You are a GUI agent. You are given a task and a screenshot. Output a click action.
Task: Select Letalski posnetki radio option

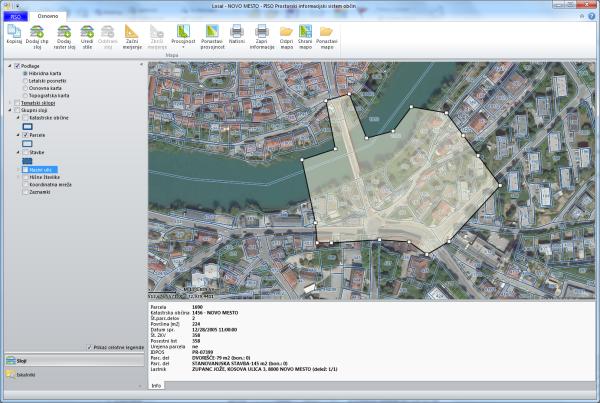click(26, 79)
